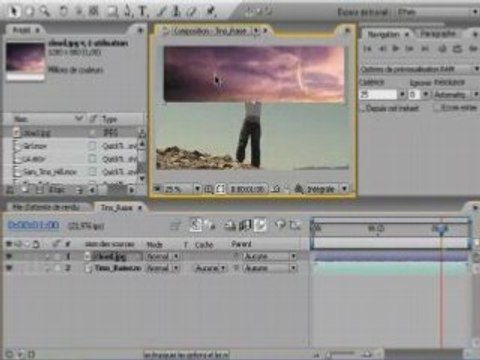Step forward one frame in Navigation panel
The image size is (480, 360).
409,49
